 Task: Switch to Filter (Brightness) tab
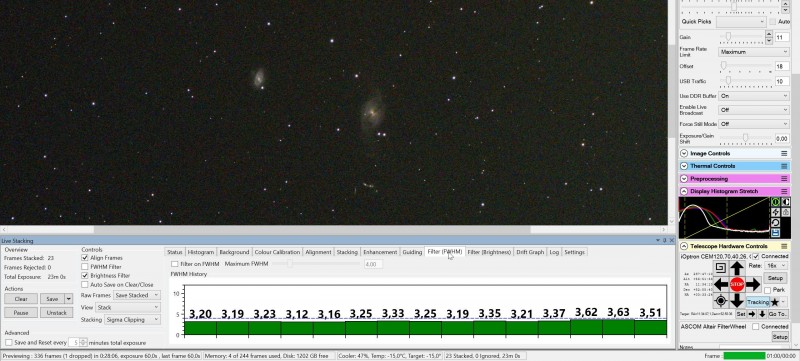coord(489,252)
